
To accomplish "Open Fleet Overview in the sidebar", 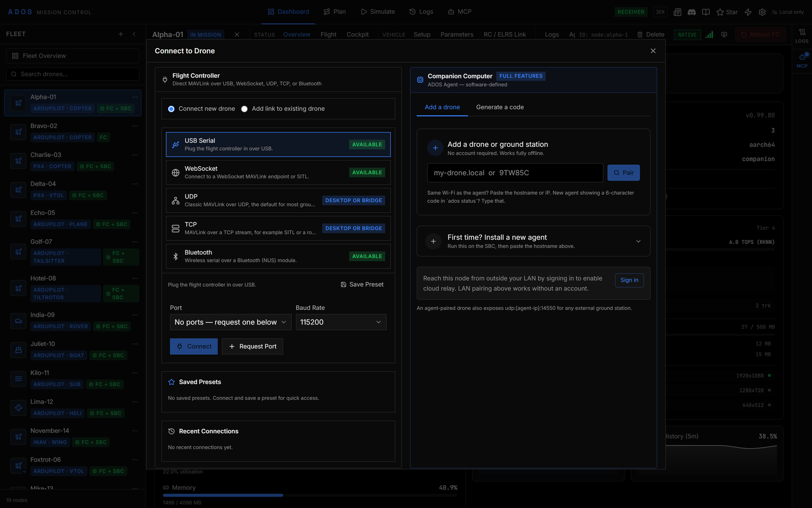I will [x=73, y=56].
